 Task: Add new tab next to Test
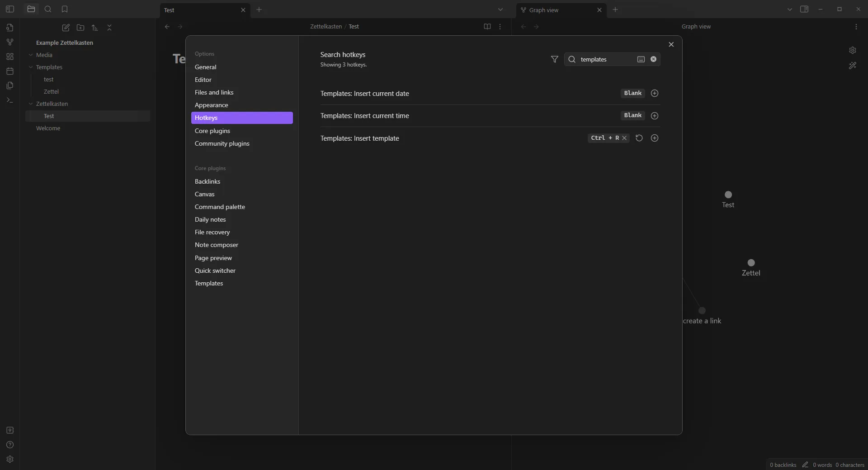click(259, 9)
